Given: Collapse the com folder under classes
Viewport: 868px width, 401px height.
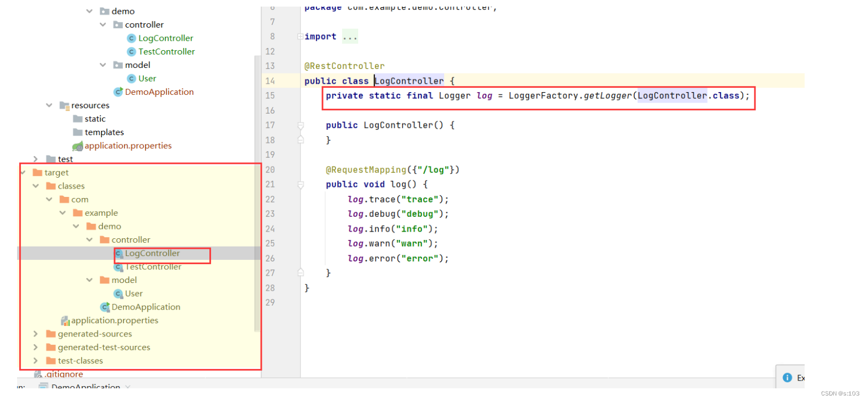Looking at the screenshot, I should (x=49, y=199).
